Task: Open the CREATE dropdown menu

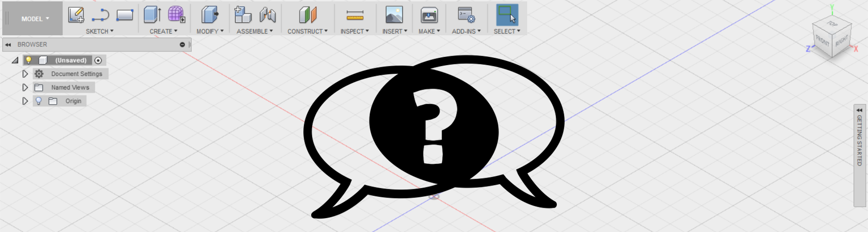Action: (164, 31)
